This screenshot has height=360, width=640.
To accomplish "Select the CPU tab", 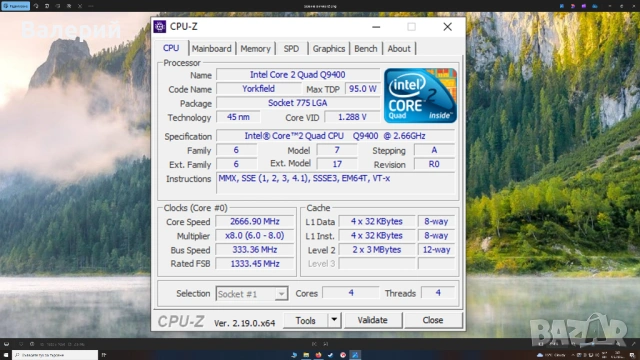I will pyautogui.click(x=171, y=48).
